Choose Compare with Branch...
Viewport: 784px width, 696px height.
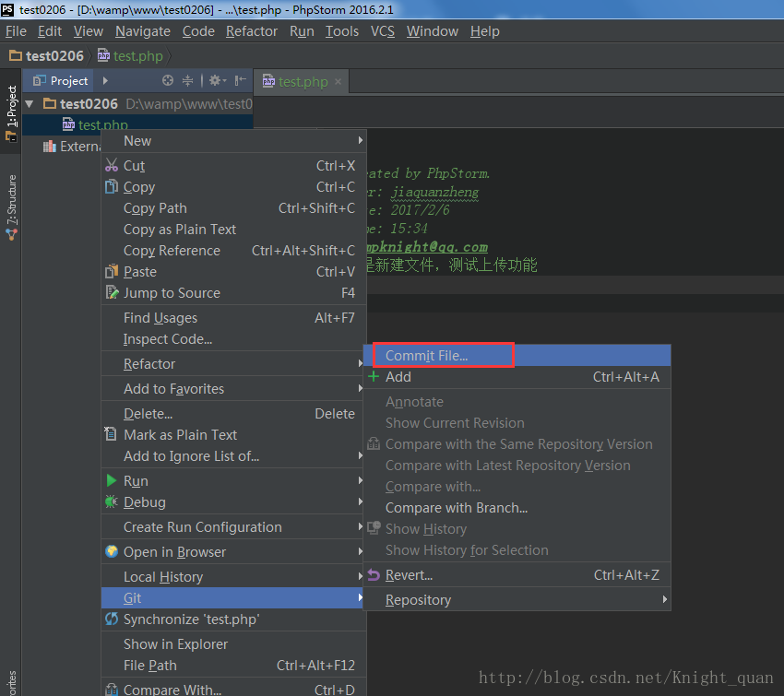pyautogui.click(x=517, y=508)
